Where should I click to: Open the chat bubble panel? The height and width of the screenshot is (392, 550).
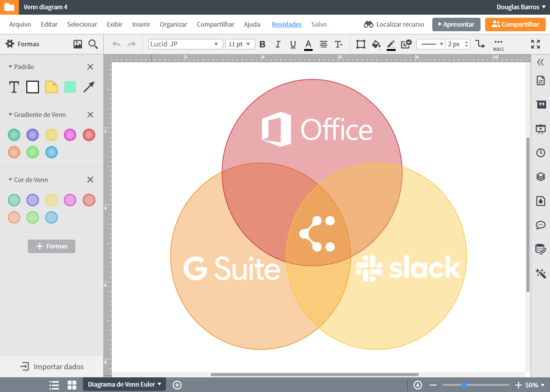540,225
